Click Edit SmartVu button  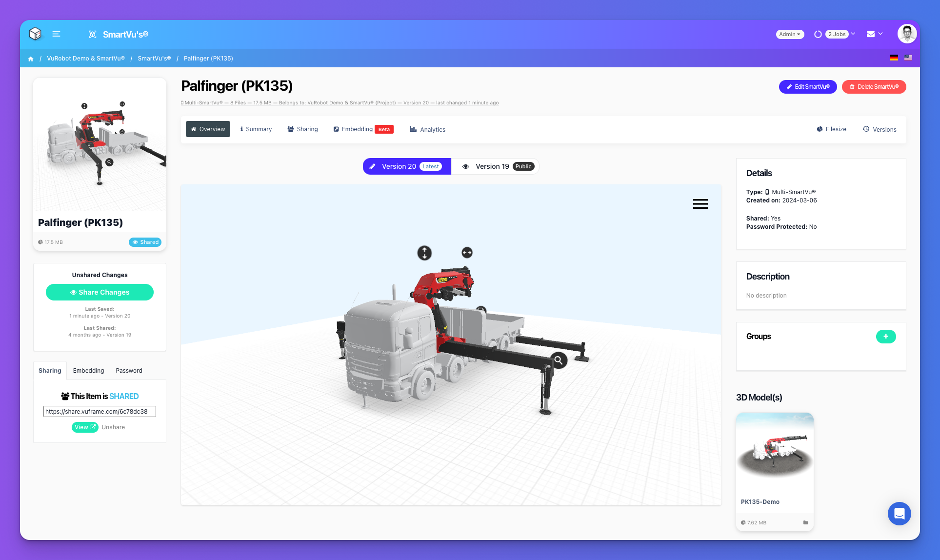808,87
